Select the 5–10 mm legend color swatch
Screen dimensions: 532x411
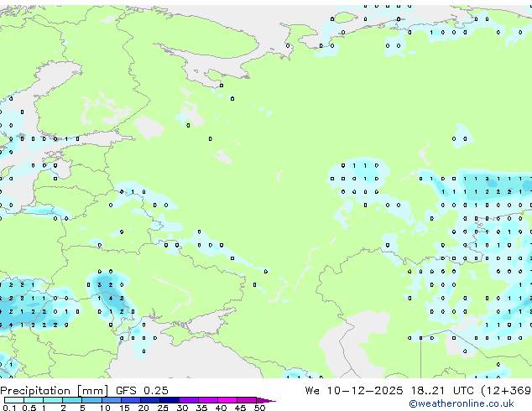[91, 400]
